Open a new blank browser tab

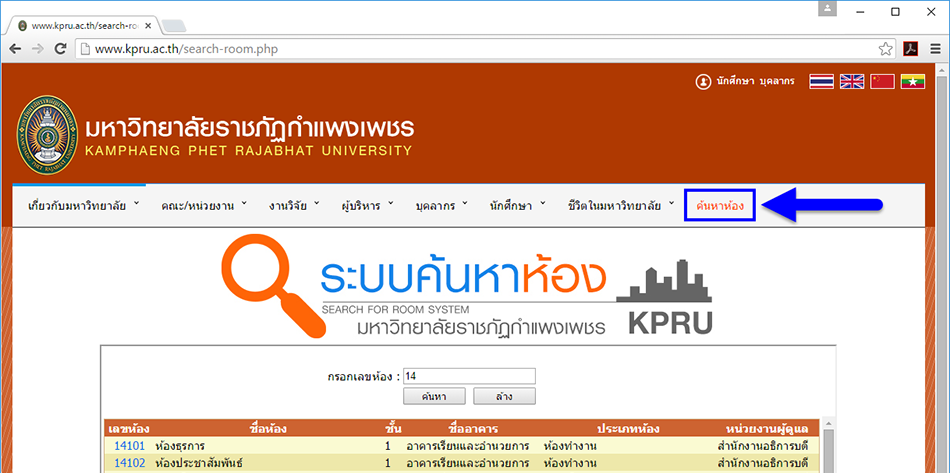[174, 26]
